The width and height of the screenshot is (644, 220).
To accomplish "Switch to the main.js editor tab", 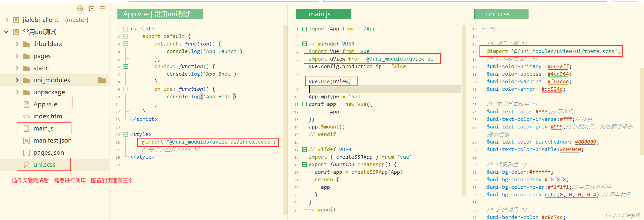I will pyautogui.click(x=323, y=14).
